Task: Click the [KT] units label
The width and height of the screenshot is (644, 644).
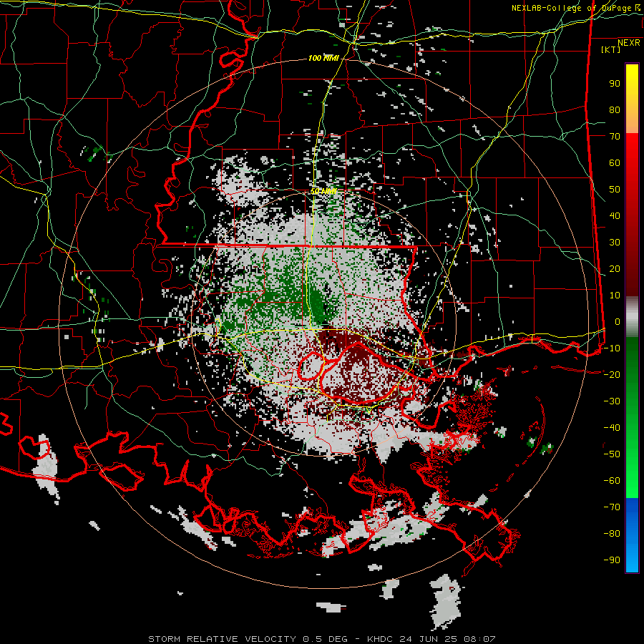Action: click(x=610, y=49)
